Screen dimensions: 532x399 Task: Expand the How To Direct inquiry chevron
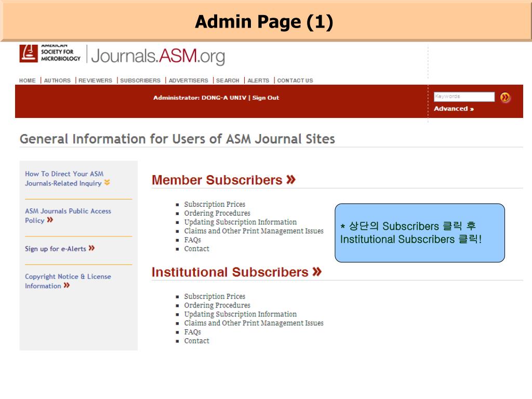(107, 183)
